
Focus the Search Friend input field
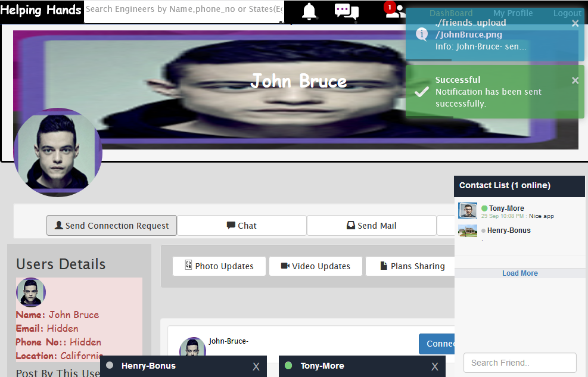tap(519, 363)
